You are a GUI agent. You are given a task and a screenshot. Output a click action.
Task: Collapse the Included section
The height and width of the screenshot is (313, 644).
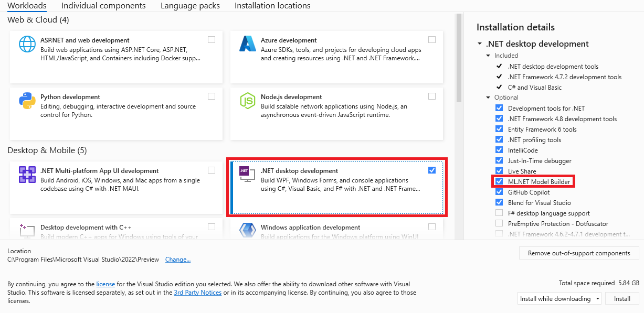[x=488, y=55]
